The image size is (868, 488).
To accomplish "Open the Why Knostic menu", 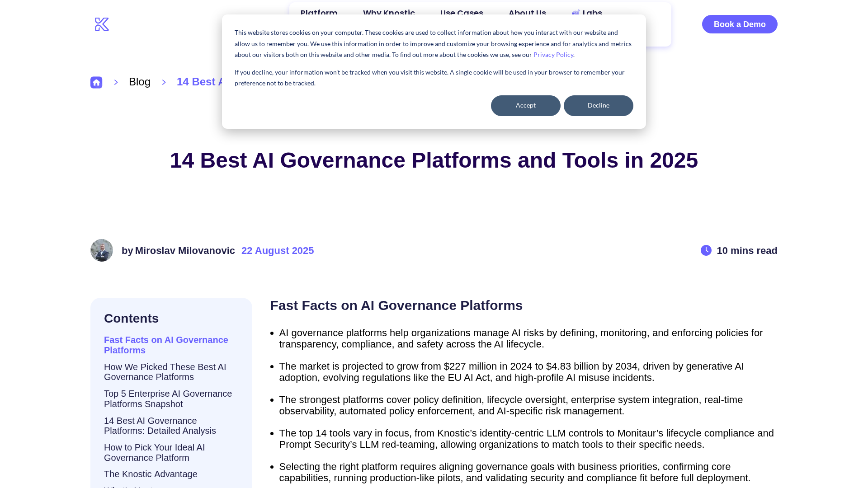I will [389, 11].
